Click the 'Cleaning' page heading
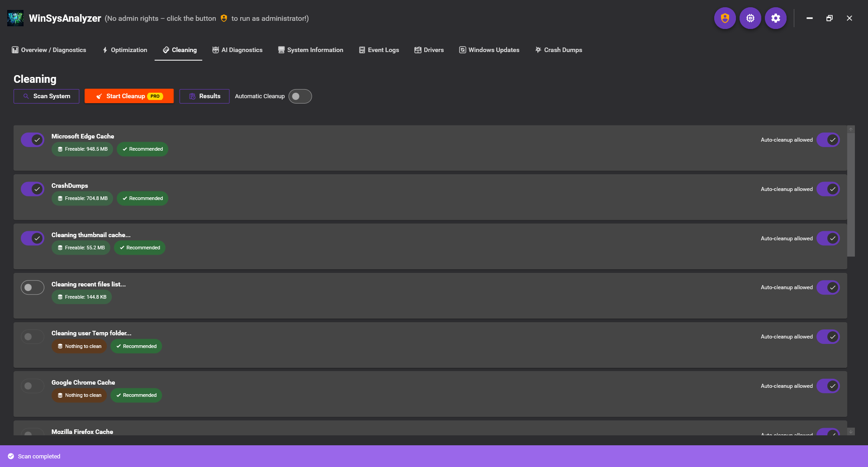This screenshot has height=467, width=868. click(x=35, y=79)
